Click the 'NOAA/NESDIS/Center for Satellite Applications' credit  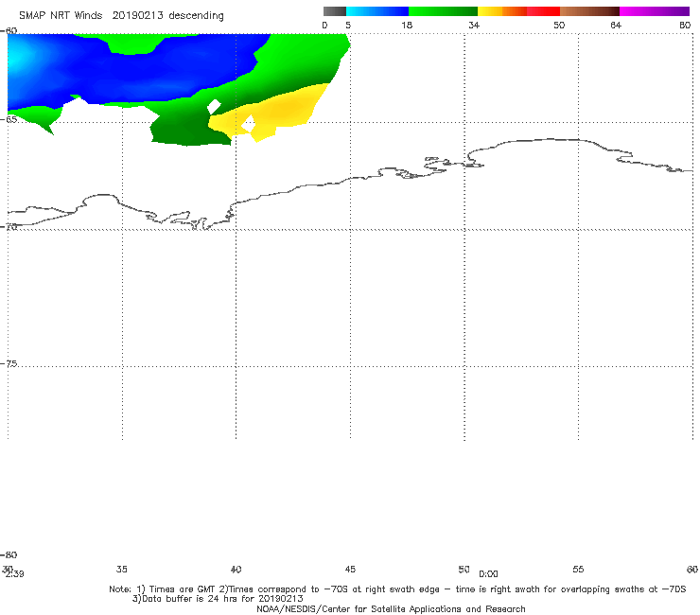tap(391, 608)
